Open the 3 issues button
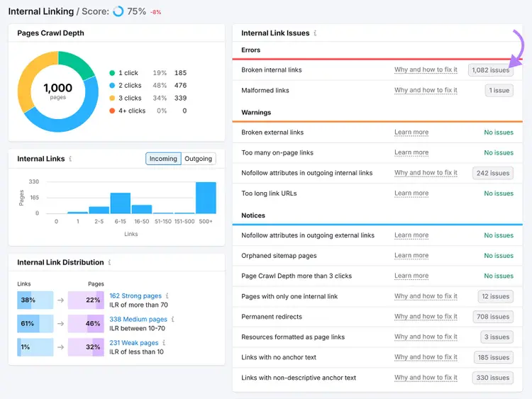The height and width of the screenshot is (399, 532). point(497,337)
